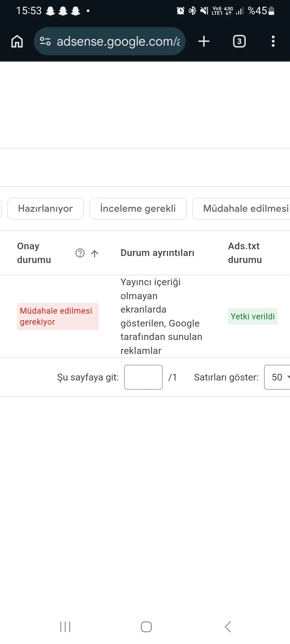
Task: Open the tab switcher showing 3 tabs
Action: [239, 41]
